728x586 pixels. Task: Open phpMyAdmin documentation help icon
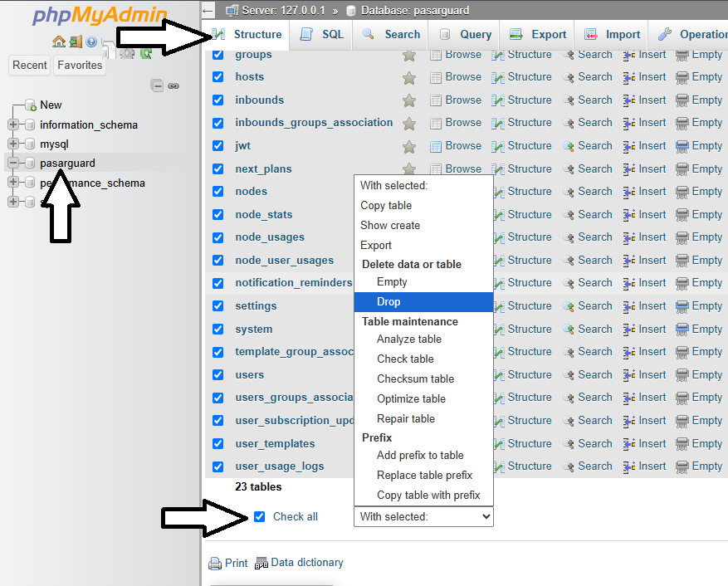91,43
